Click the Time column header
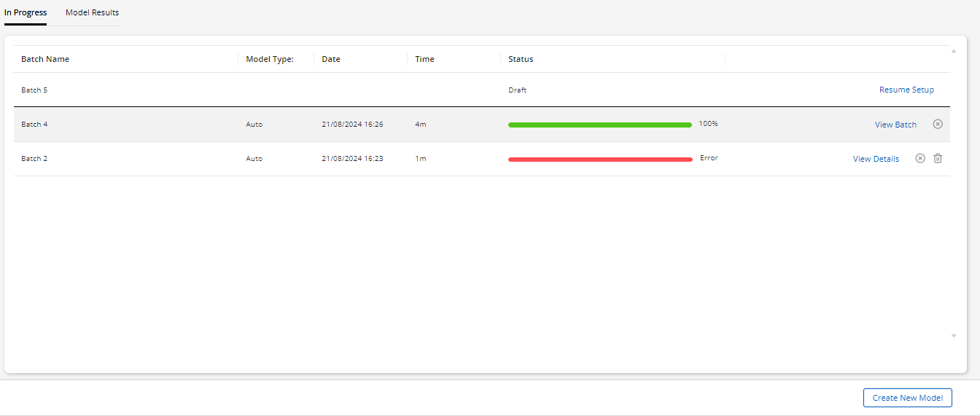 (424, 59)
